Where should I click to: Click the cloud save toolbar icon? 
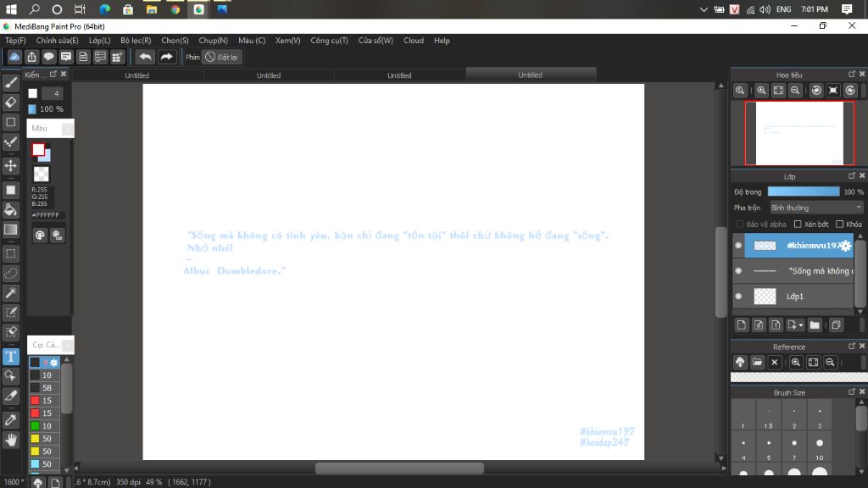pyautogui.click(x=14, y=57)
